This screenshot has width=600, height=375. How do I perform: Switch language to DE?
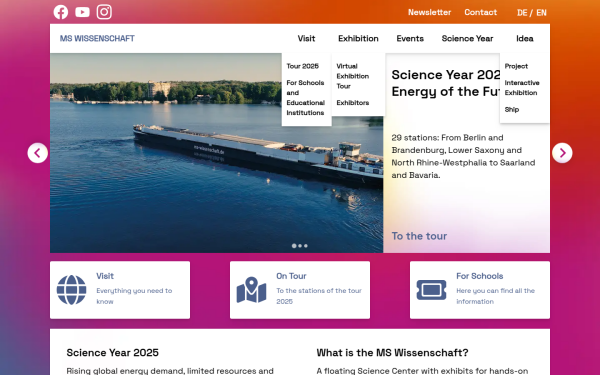[x=522, y=13]
